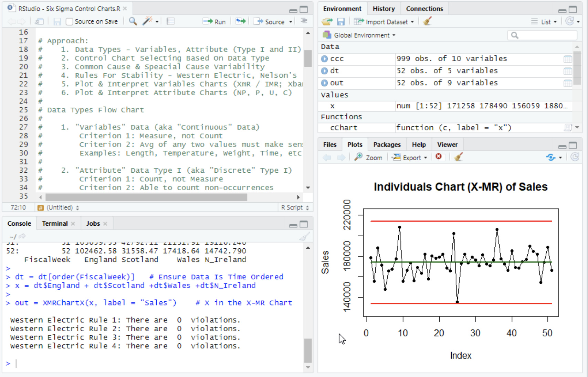Open the Export plot dropdown
Viewport: 588px width, 377px height.
pos(410,158)
